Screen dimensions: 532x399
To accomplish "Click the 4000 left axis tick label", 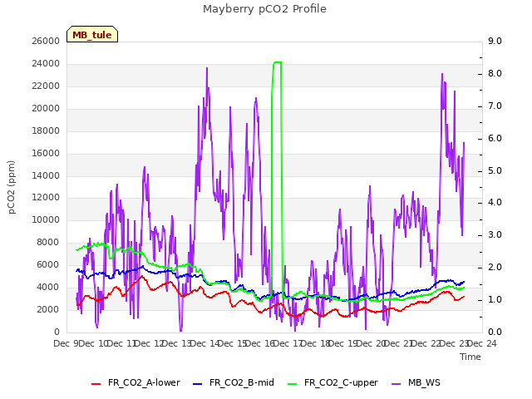I will coord(48,287).
